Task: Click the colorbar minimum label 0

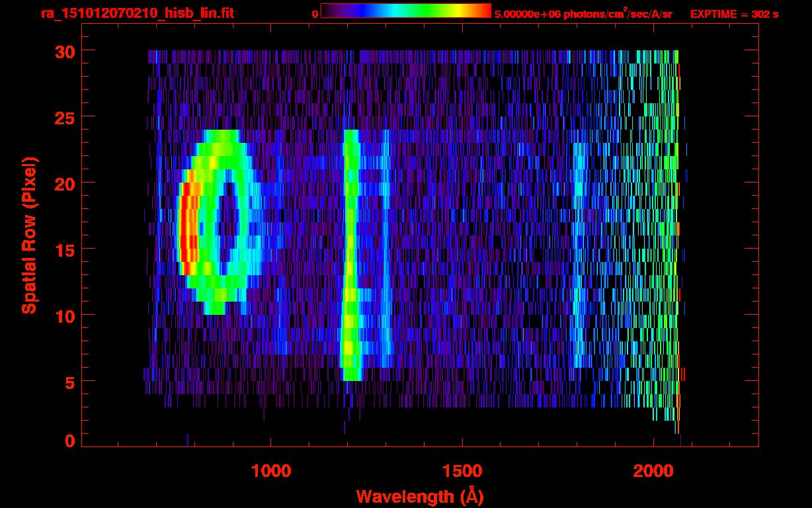Action: tap(315, 14)
